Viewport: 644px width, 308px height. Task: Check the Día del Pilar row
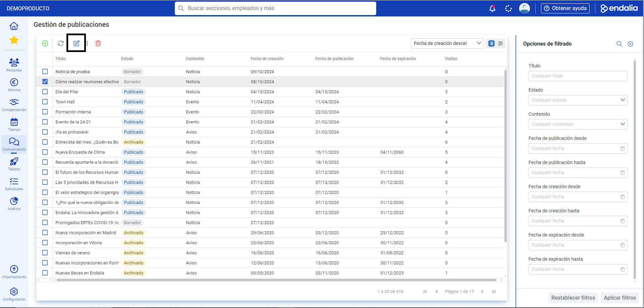[45, 92]
